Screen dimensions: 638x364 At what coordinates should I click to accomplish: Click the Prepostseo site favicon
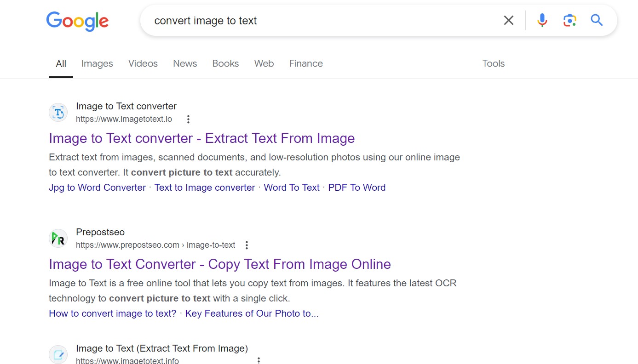pyautogui.click(x=58, y=239)
